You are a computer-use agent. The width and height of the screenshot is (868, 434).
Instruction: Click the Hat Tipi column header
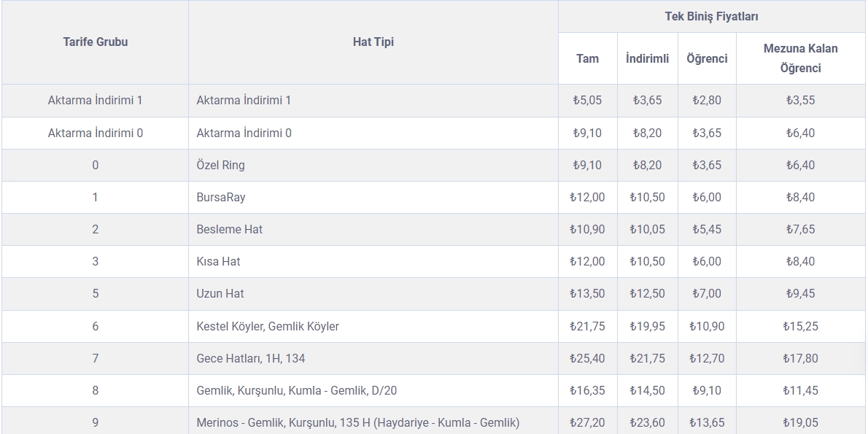[x=373, y=42]
